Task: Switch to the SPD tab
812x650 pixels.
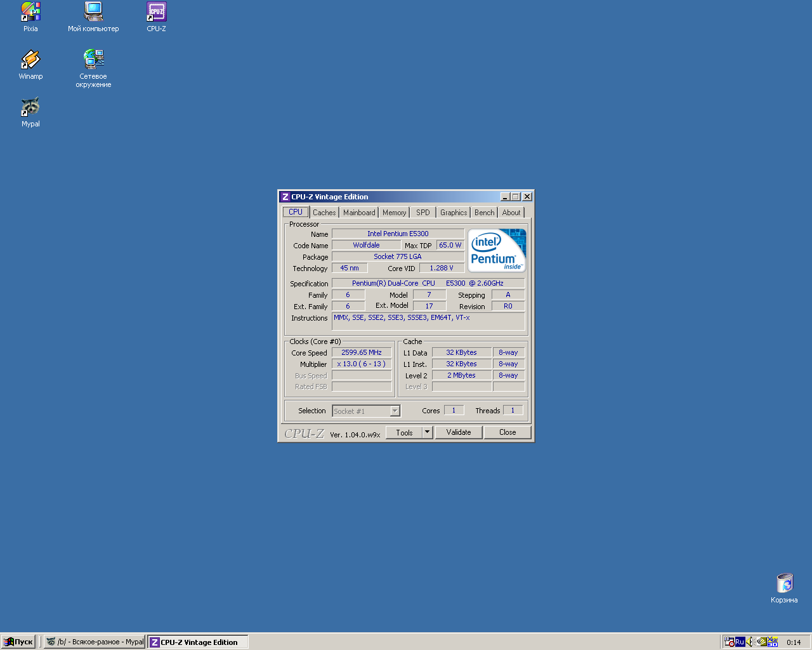Action: point(422,212)
